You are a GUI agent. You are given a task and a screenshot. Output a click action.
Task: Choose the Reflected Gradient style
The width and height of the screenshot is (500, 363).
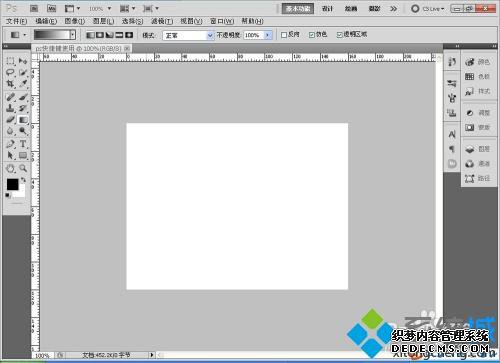pyautogui.click(x=119, y=35)
